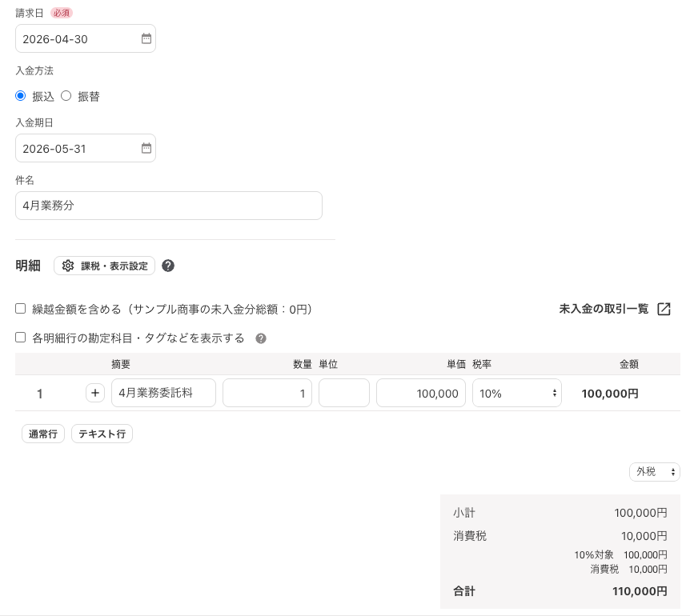
Task: Select the 振込 payment method radio
Action: click(x=20, y=96)
